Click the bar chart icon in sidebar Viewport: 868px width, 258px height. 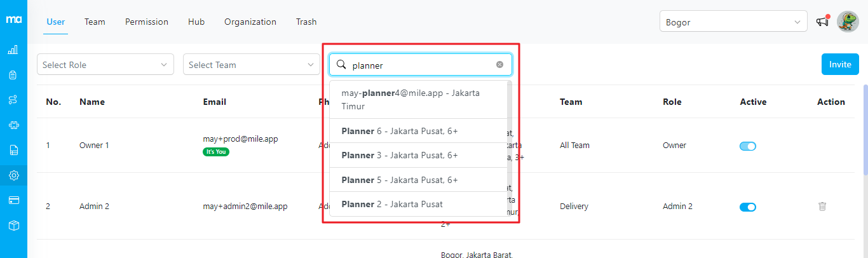[x=13, y=50]
